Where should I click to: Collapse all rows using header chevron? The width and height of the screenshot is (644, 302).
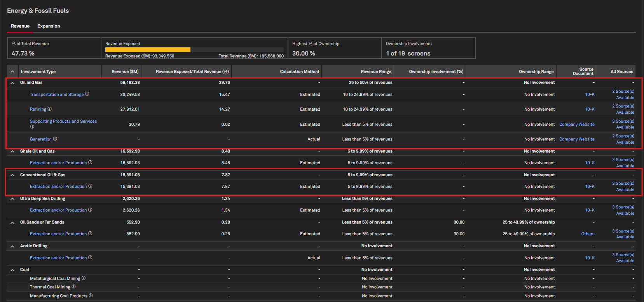pos(12,71)
